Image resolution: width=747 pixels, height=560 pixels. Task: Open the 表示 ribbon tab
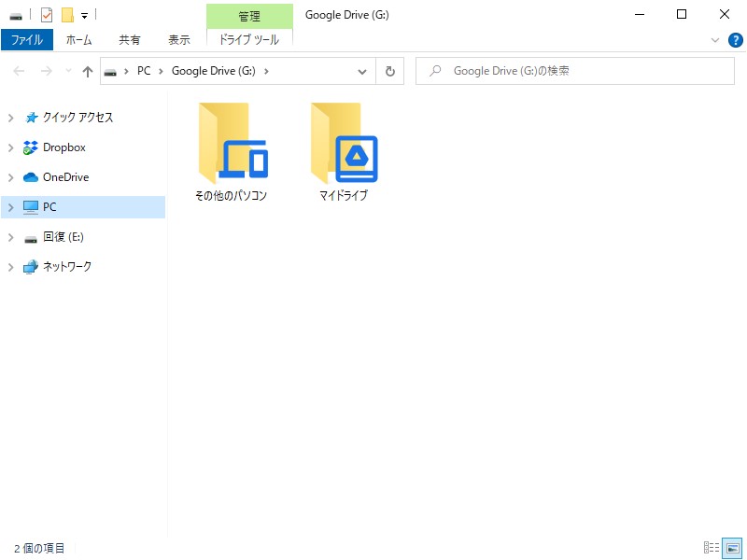point(179,40)
